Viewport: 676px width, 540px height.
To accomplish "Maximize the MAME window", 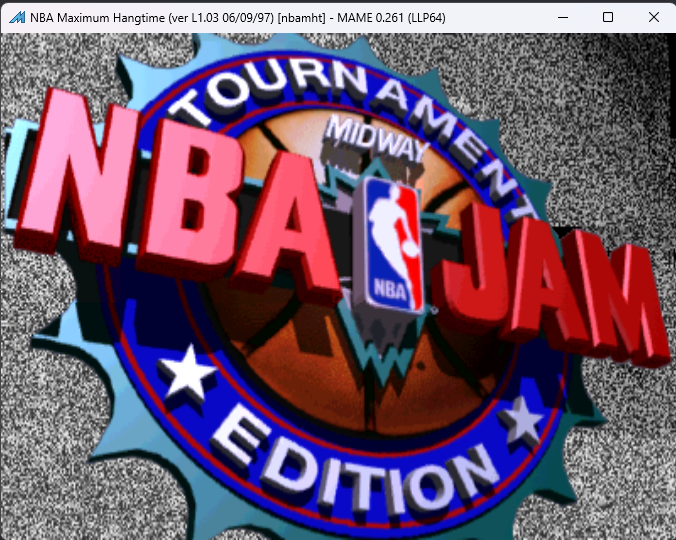I will 607,17.
